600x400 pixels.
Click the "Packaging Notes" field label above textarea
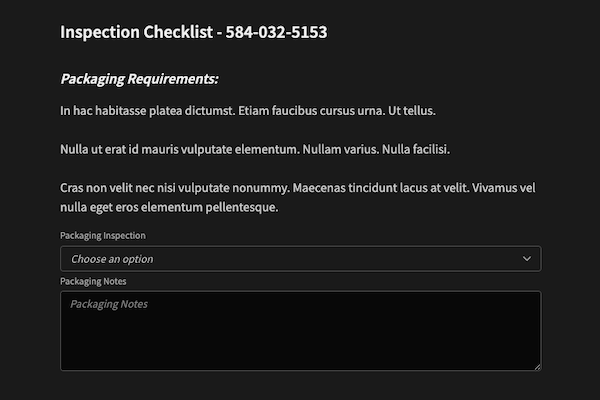click(93, 281)
